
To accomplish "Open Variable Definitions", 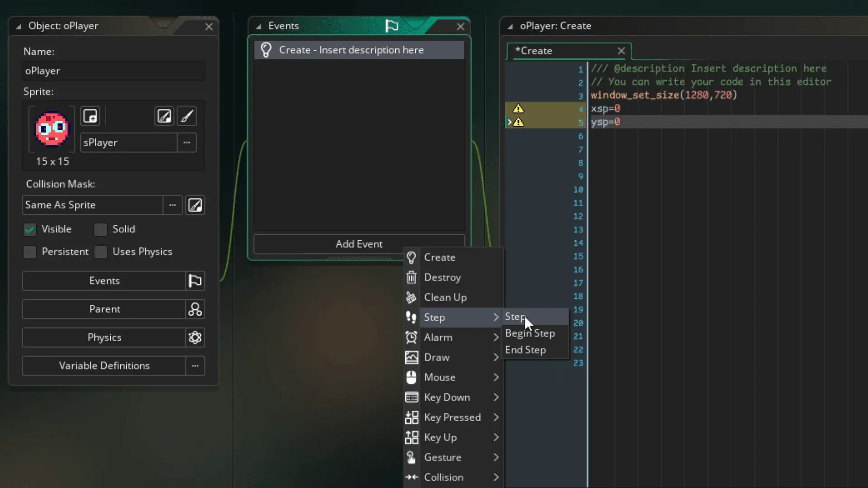I will point(104,366).
